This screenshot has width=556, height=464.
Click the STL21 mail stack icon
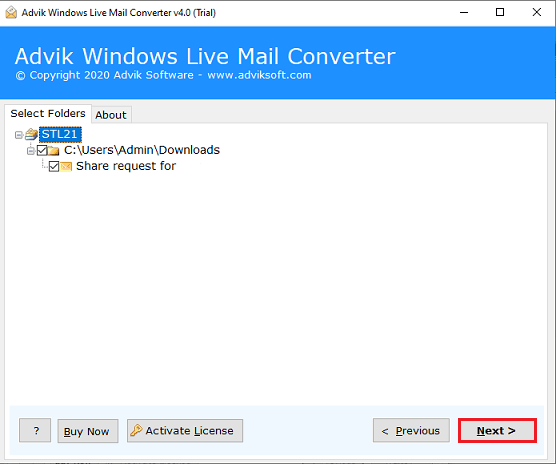[x=31, y=134]
